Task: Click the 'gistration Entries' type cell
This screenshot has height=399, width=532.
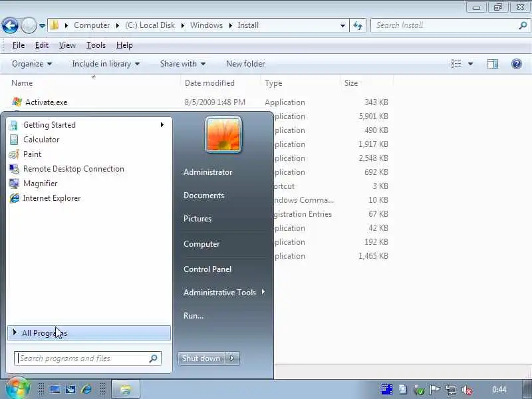Action: [x=303, y=214]
